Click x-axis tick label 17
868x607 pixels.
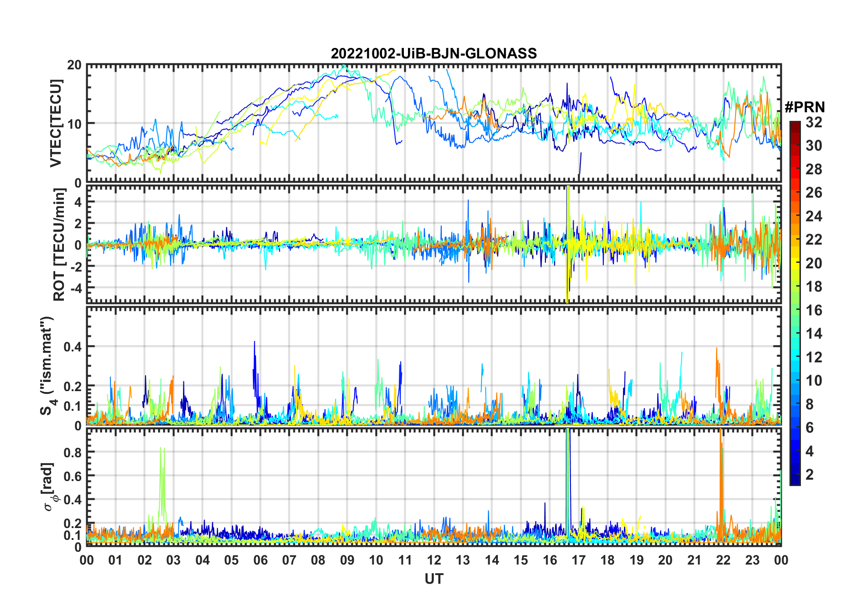[x=579, y=560]
